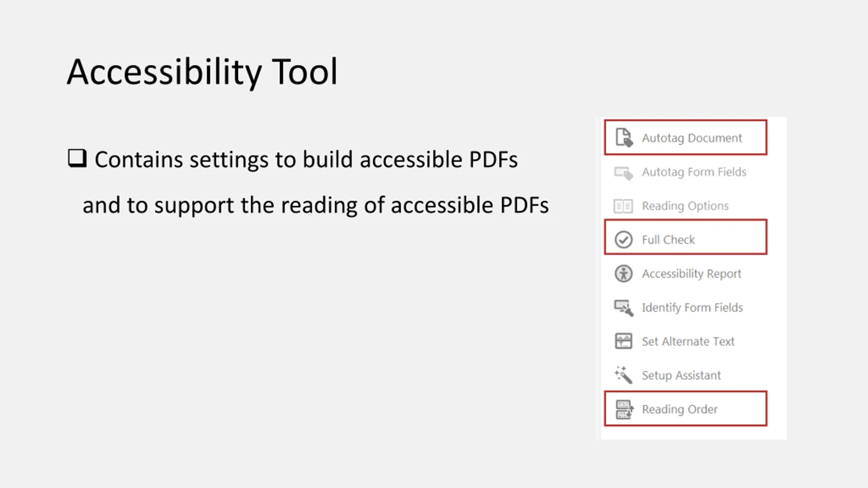This screenshot has width=868, height=488.
Task: Click the Setup Assistant wand icon
Action: pos(624,375)
